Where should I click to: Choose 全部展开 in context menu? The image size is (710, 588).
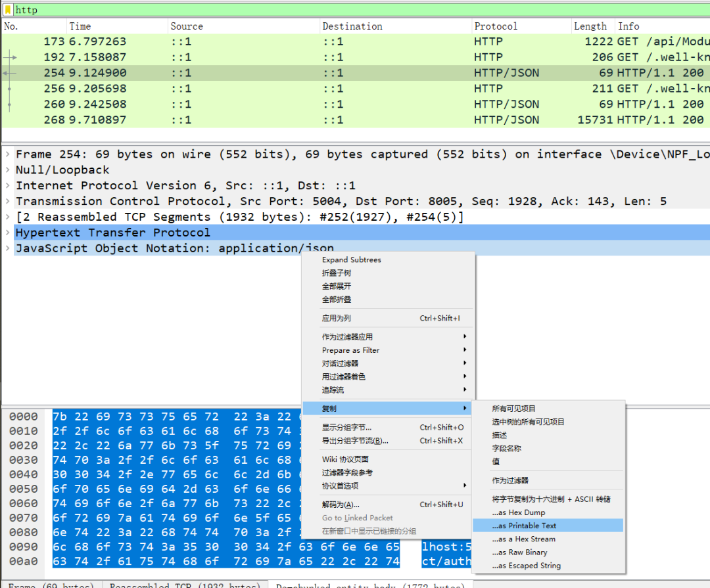(388, 286)
